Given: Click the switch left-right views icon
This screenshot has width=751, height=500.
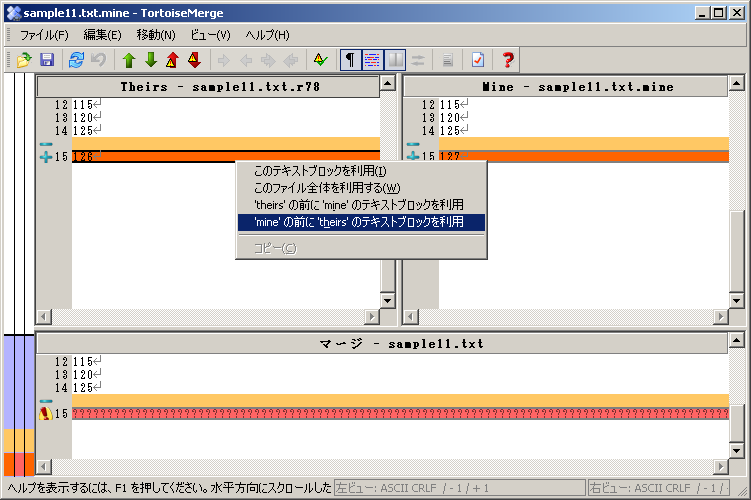Looking at the screenshot, I should point(418,60).
